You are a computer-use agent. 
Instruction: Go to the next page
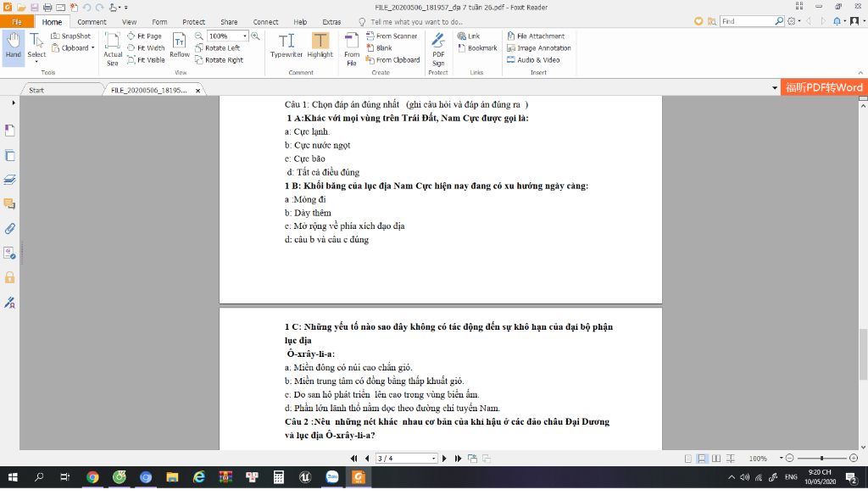pyautogui.click(x=444, y=459)
